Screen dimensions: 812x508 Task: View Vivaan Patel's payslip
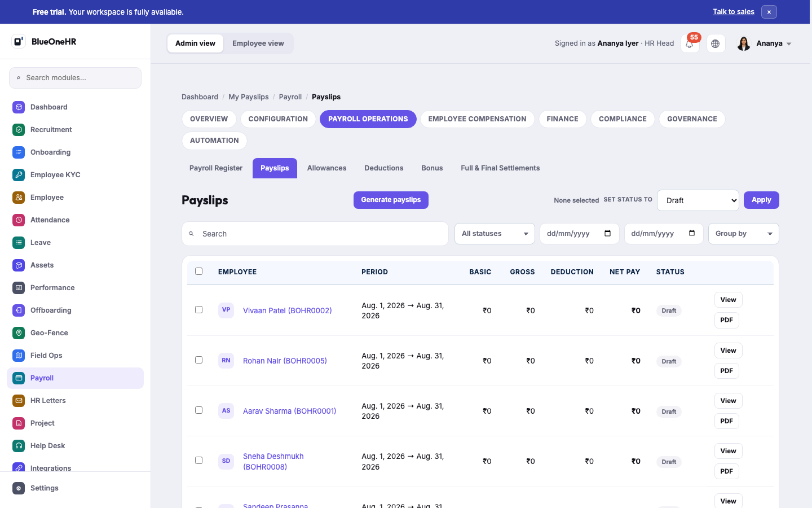[728, 300]
